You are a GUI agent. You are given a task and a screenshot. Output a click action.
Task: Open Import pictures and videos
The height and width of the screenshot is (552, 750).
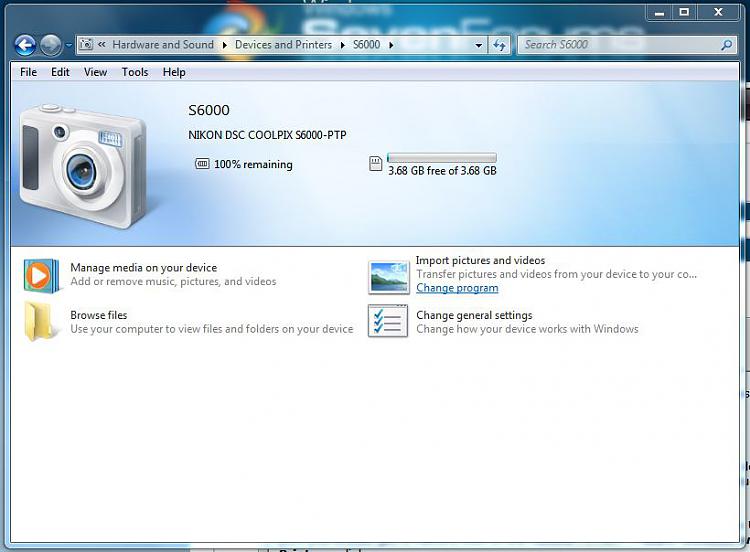click(480, 260)
